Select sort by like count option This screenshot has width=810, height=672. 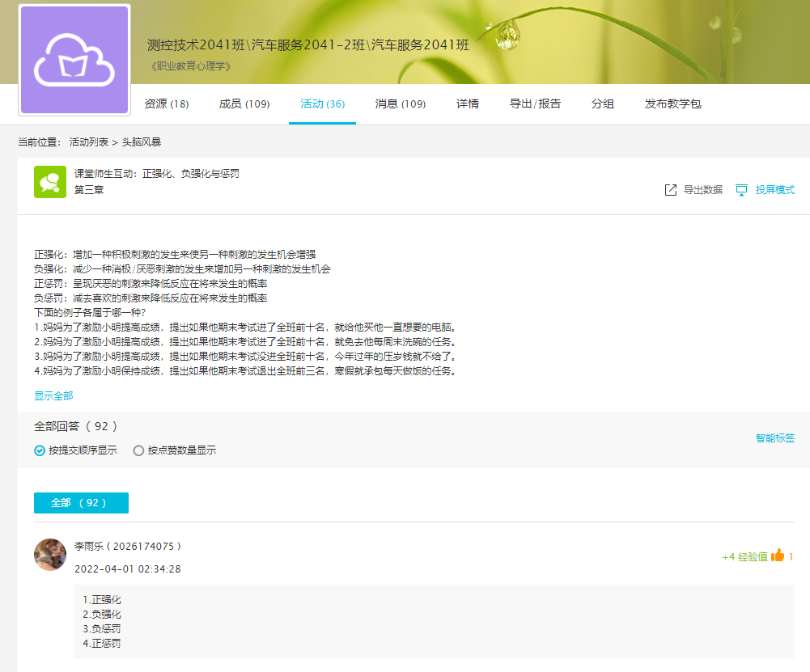tap(139, 450)
